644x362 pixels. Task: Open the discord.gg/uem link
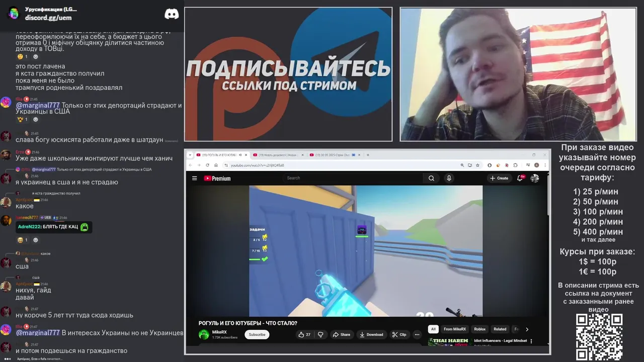click(48, 18)
